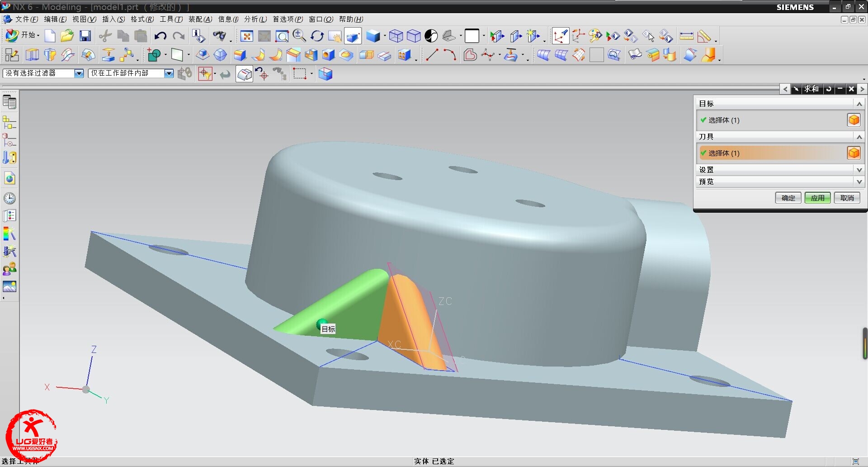Viewport: 868px width, 467px height.
Task: Create a new file via blank page icon
Action: (x=50, y=36)
